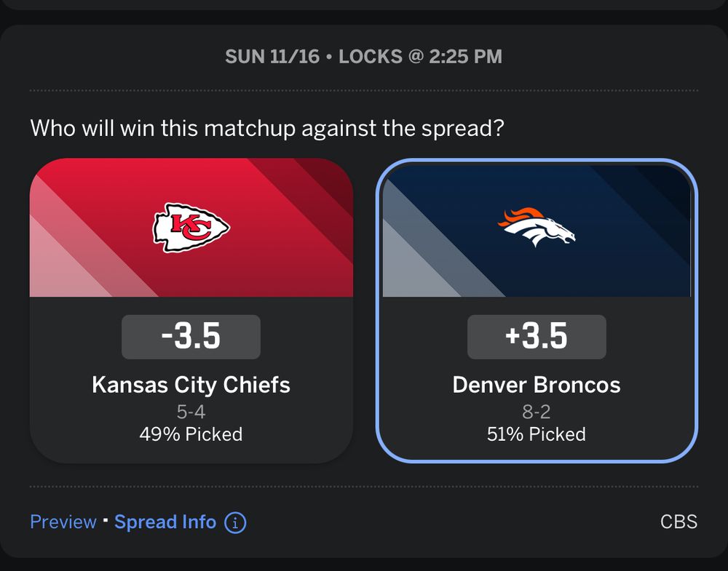Screen dimensions: 728x571
Task: Open the Spread Info circled info icon
Action: [235, 522]
